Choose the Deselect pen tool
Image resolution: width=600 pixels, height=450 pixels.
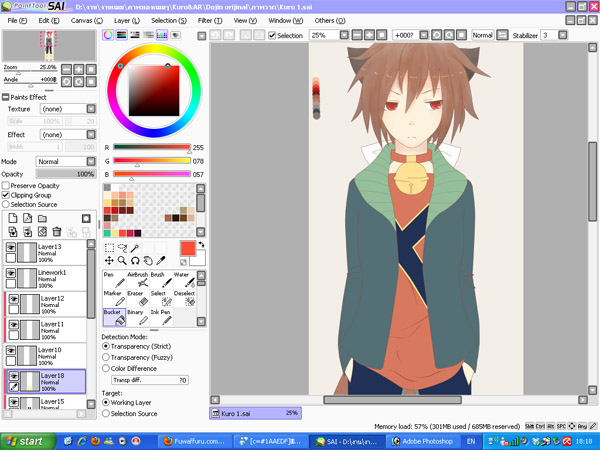[184, 298]
